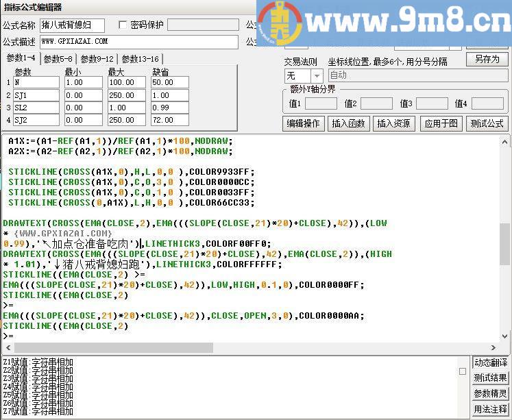Screen dimensions: 512x420
Task: Click the 插入函数 button
Action: tap(348, 124)
